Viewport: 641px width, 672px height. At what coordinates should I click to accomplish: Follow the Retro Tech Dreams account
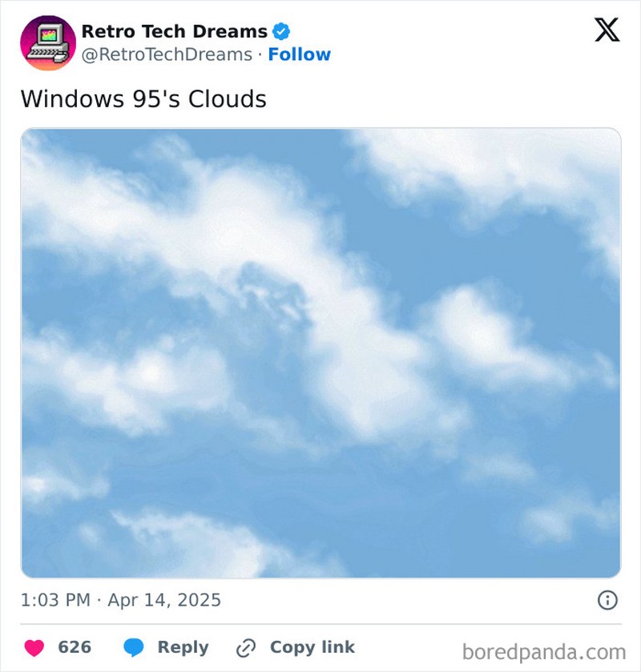click(299, 54)
